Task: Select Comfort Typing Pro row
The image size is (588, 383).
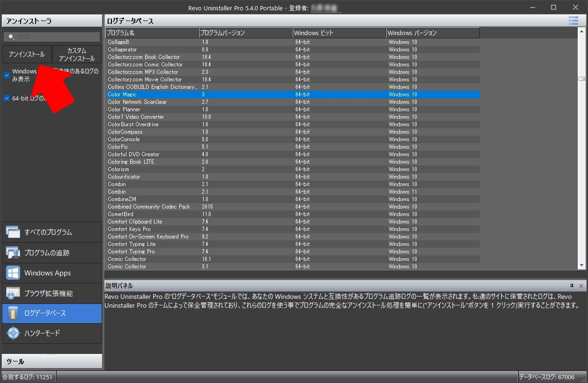Action: [293, 252]
